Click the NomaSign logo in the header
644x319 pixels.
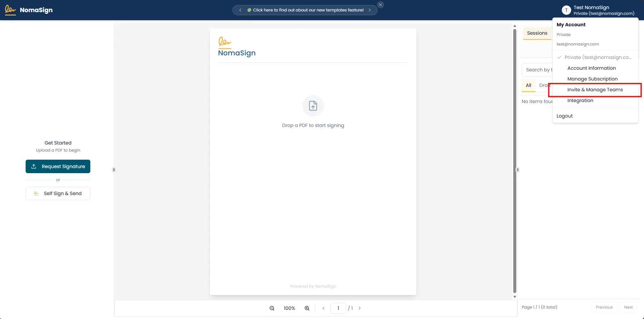(29, 10)
